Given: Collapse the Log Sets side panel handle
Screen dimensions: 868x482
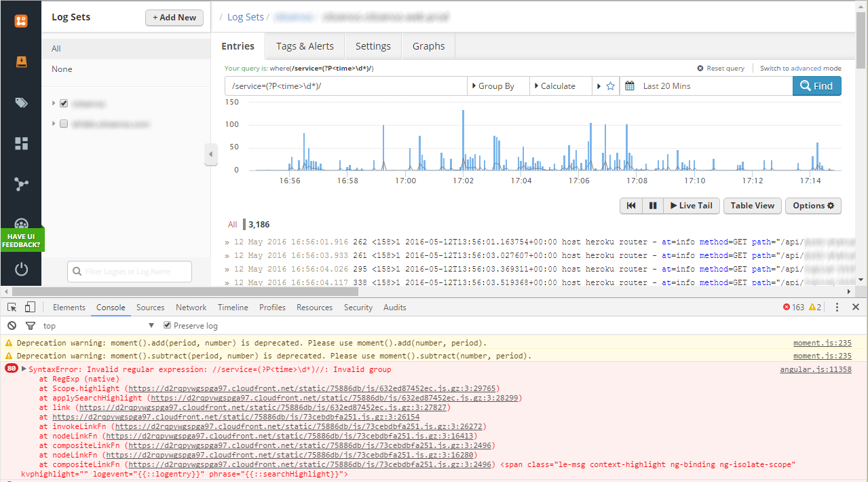Looking at the screenshot, I should pyautogui.click(x=210, y=154).
